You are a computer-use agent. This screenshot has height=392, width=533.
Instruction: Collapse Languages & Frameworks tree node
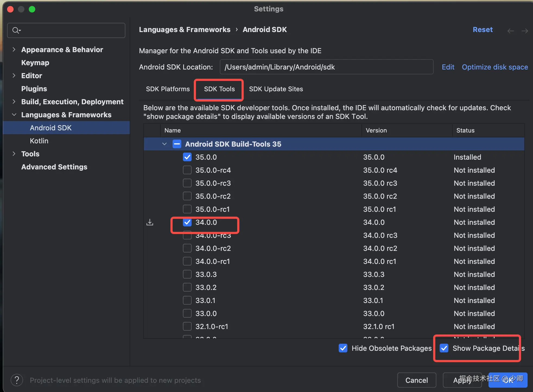click(x=14, y=115)
